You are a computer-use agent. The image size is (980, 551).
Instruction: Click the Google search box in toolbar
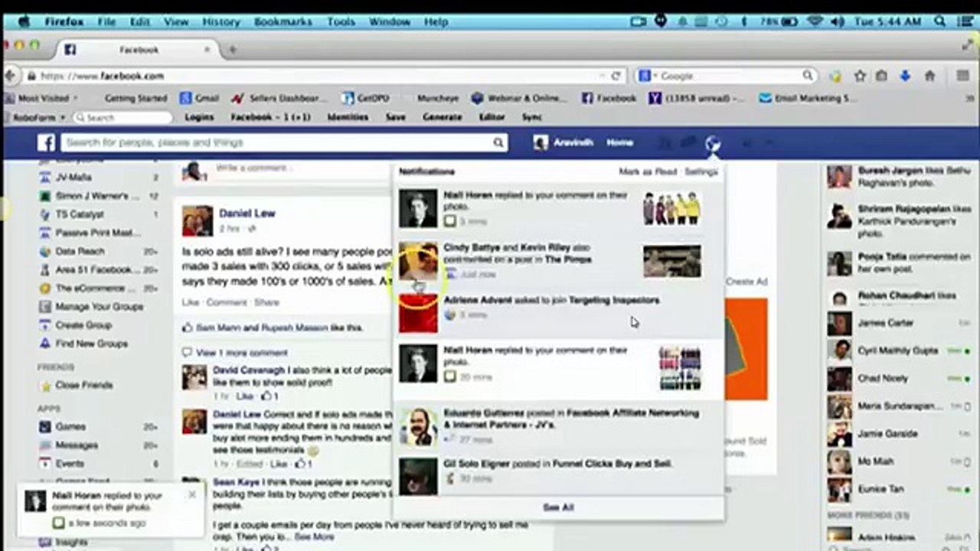725,76
